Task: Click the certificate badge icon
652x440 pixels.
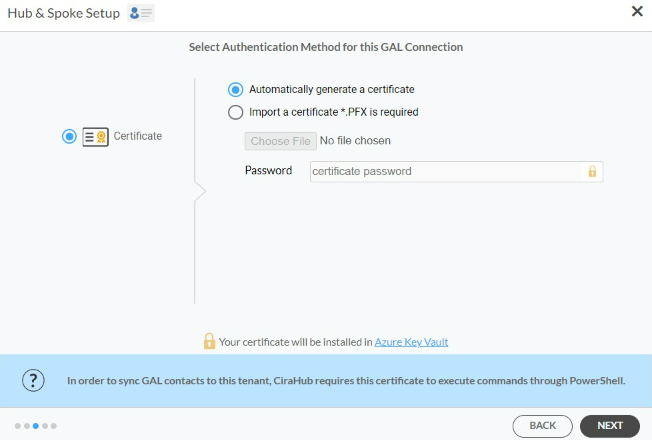Action: (95, 136)
